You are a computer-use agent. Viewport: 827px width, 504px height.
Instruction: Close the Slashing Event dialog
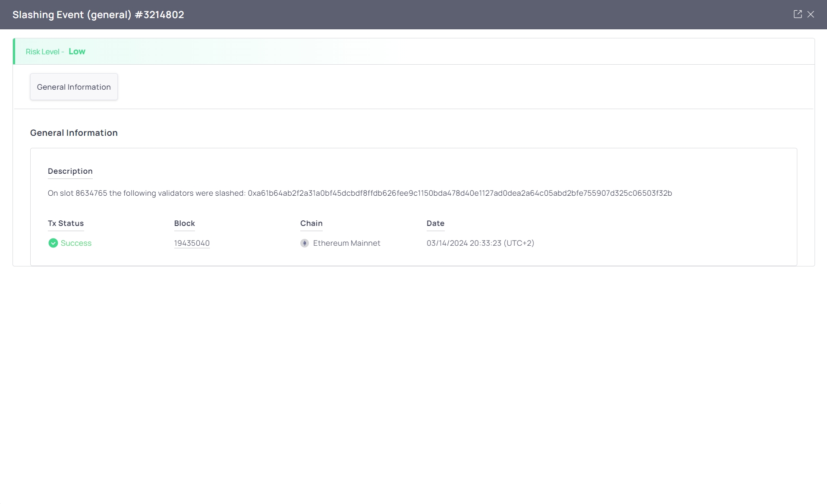pyautogui.click(x=811, y=14)
